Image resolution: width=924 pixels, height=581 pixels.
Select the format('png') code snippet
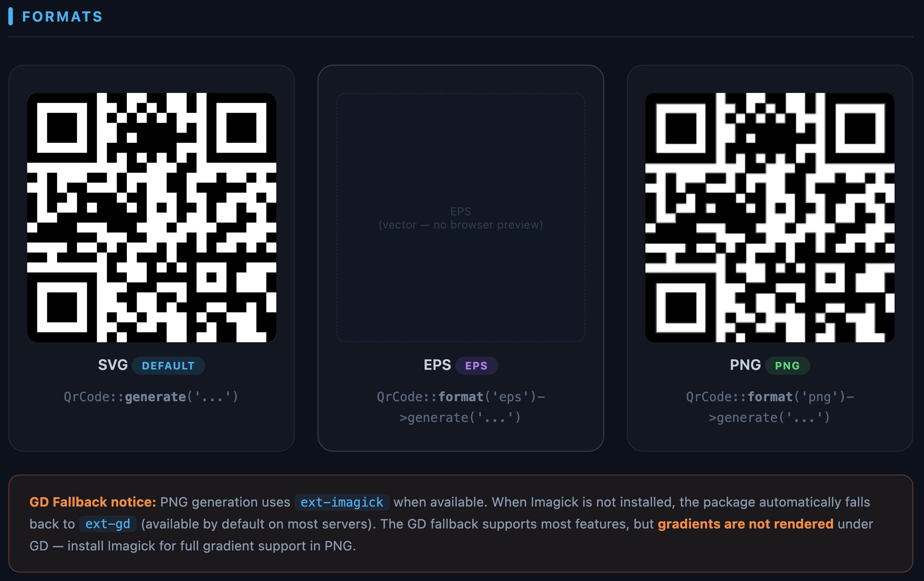pos(770,407)
